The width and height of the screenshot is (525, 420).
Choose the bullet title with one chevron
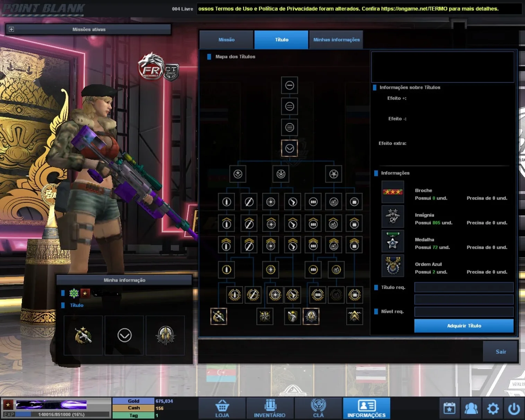(x=226, y=224)
